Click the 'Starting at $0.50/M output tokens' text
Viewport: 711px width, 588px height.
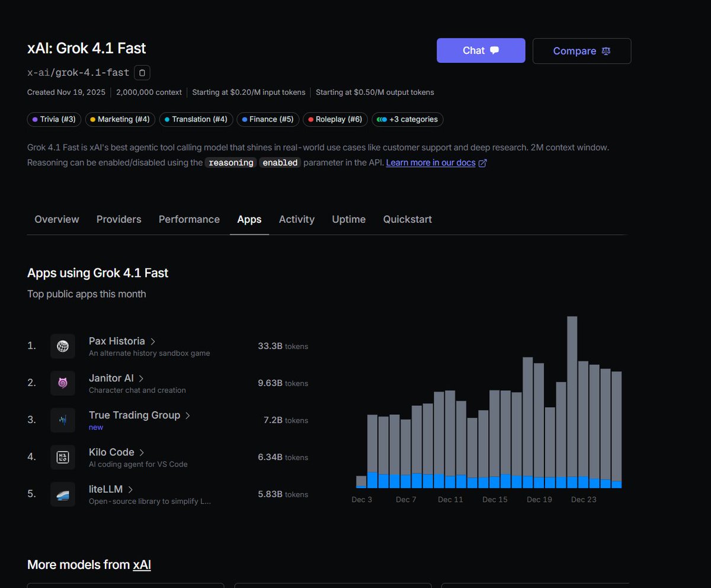point(375,92)
